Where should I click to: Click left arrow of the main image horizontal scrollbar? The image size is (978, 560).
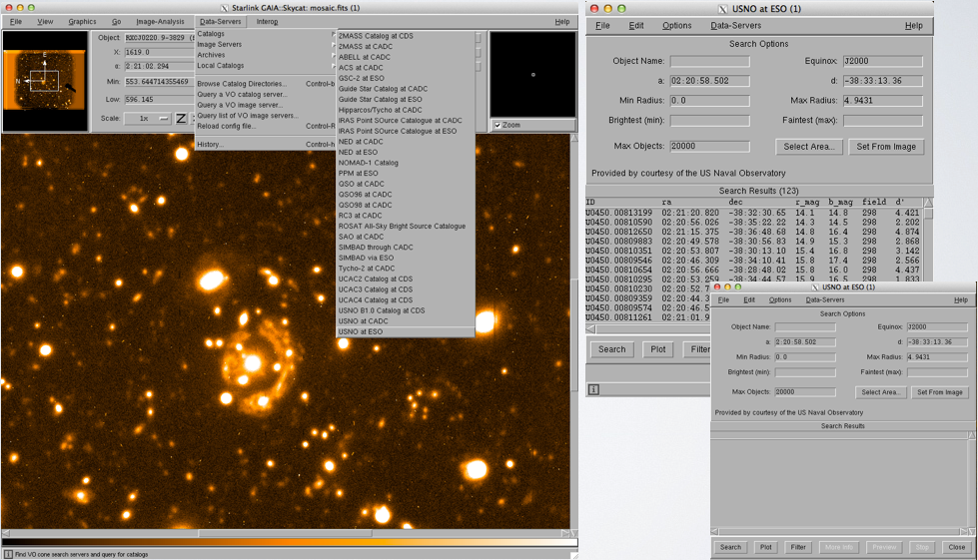point(7,534)
